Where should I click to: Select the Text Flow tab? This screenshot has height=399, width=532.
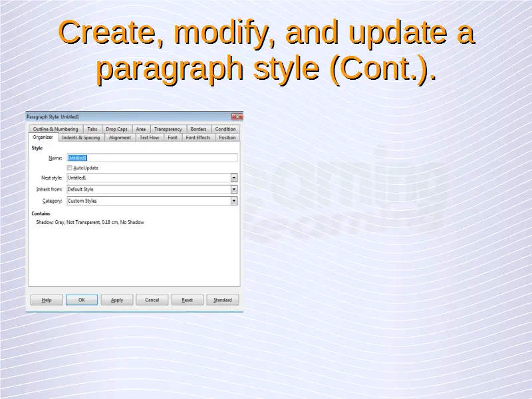coord(149,138)
